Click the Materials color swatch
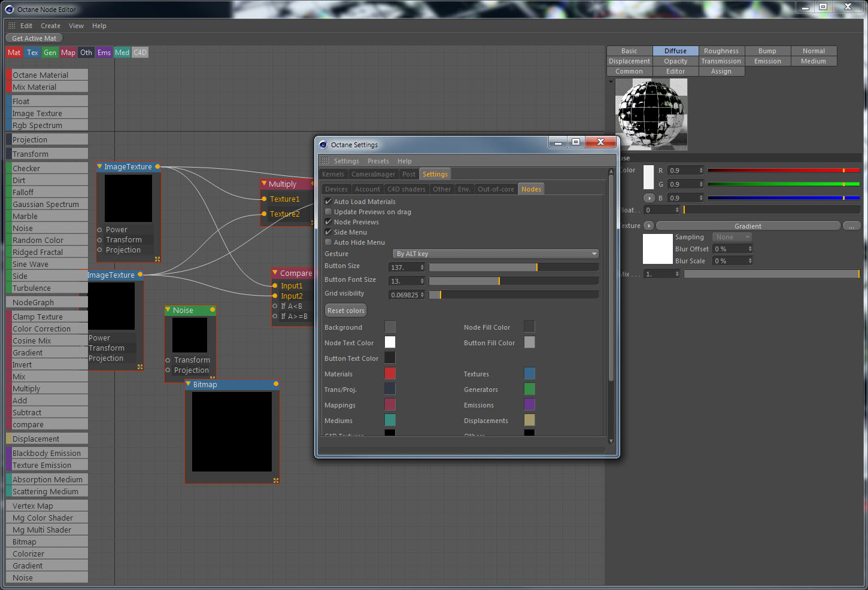The height and width of the screenshot is (590, 868). point(390,373)
